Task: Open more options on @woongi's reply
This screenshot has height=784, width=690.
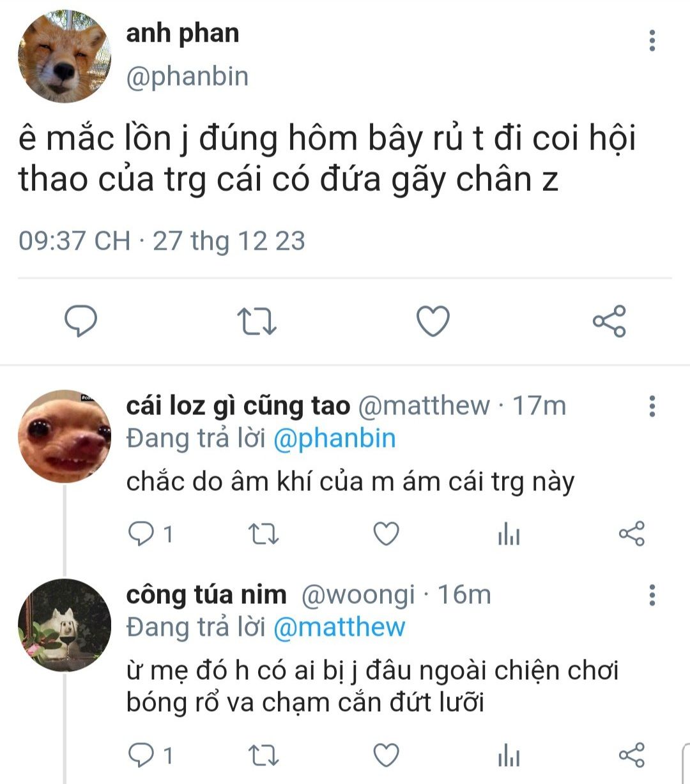Action: 652,595
